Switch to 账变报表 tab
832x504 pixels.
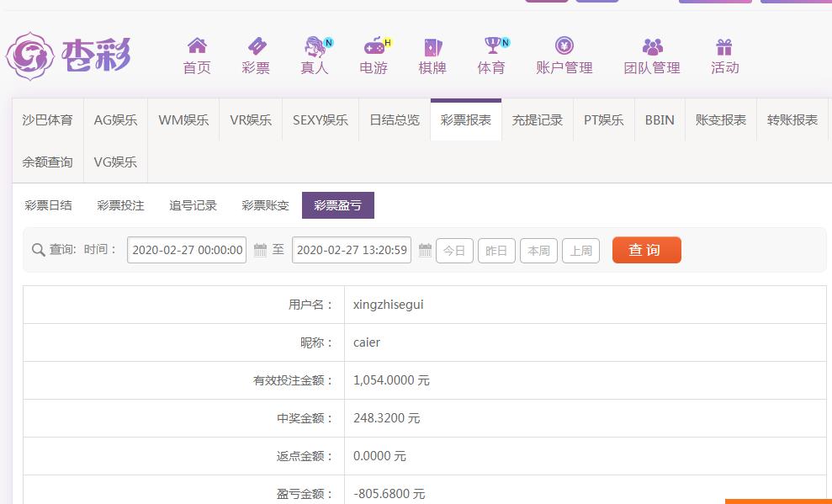pos(721,119)
